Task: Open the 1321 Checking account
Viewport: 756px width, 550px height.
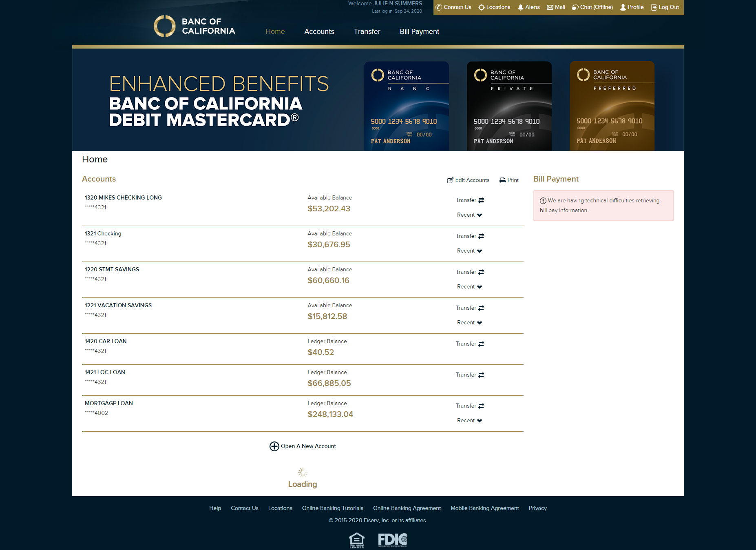Action: point(103,233)
